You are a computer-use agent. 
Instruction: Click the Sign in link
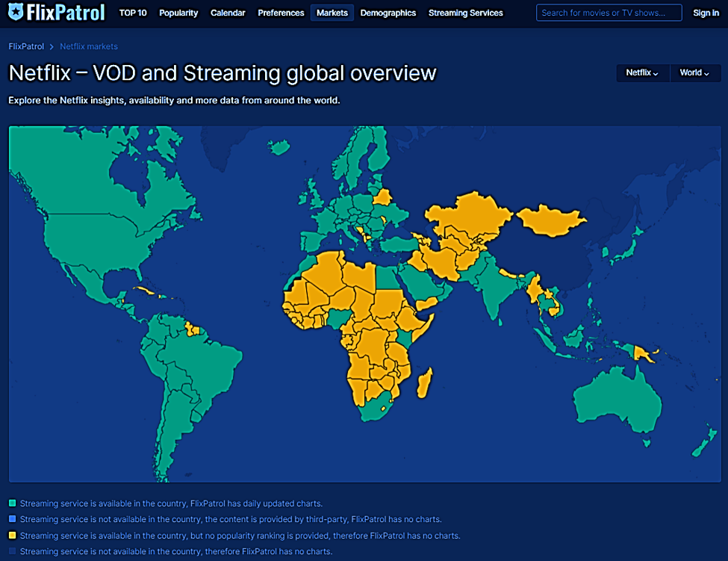706,13
